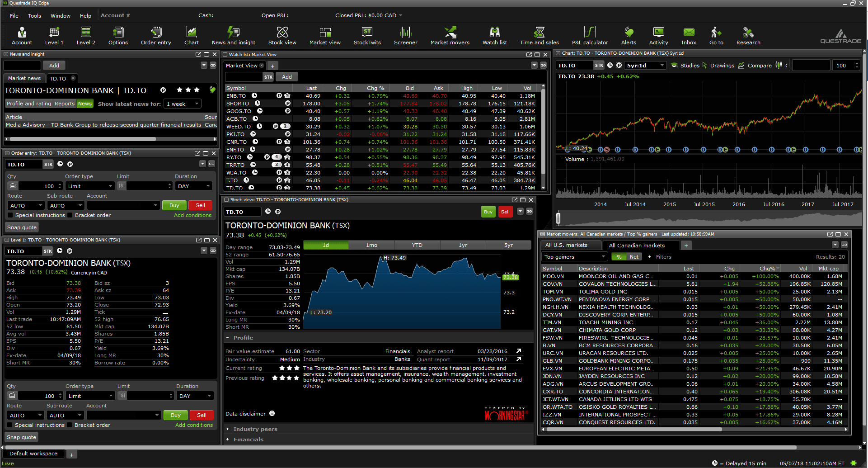This screenshot has height=468, width=868.
Task: Enable Special instructions in Order entry
Action: click(10, 215)
